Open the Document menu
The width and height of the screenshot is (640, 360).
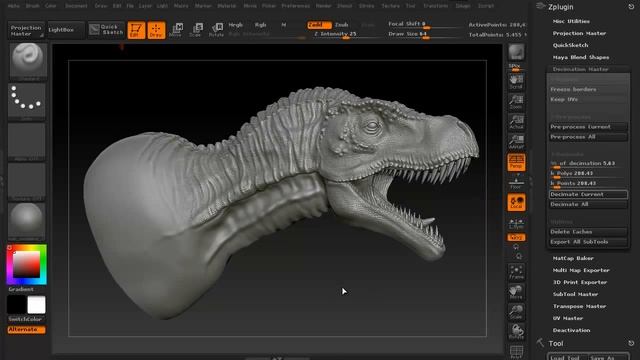76,6
